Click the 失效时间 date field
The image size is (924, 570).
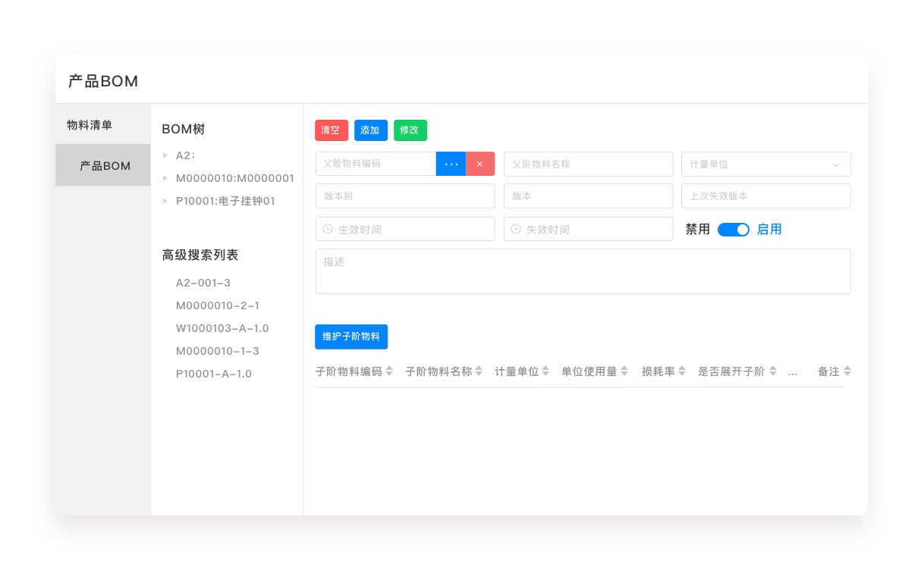(589, 229)
